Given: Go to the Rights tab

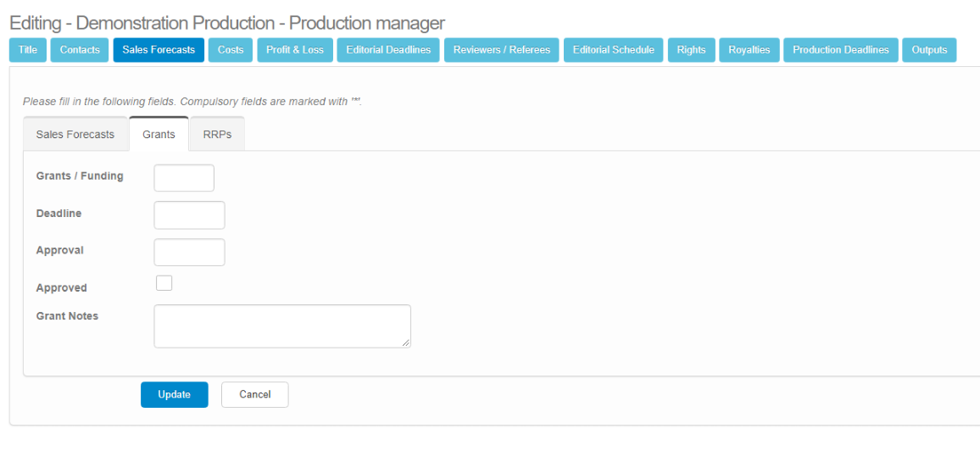Looking at the screenshot, I should [x=691, y=50].
